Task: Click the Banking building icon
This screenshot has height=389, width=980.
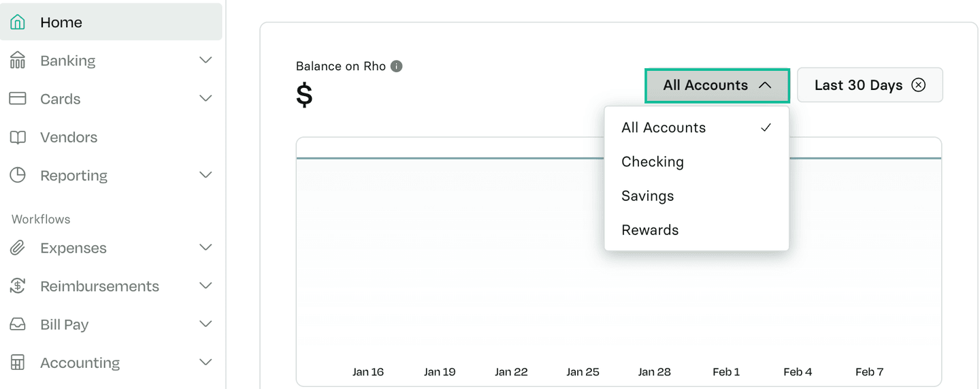Action: 18,61
